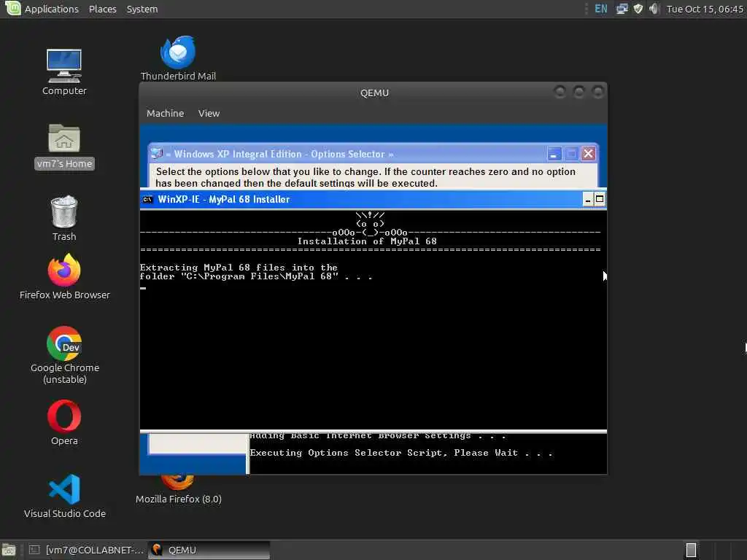The image size is (747, 560).
Task: Click the workspace switcher icon in the bottom panel
Action: tap(691, 550)
